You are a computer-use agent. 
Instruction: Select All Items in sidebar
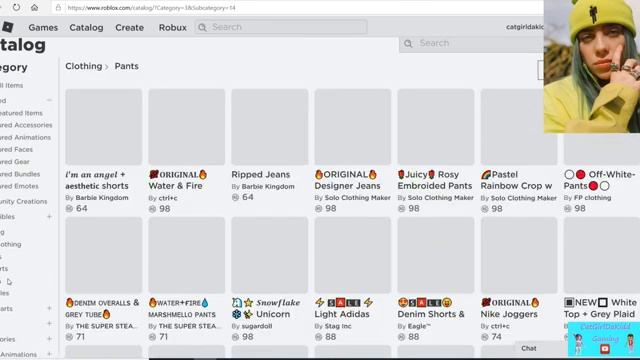(x=11, y=85)
